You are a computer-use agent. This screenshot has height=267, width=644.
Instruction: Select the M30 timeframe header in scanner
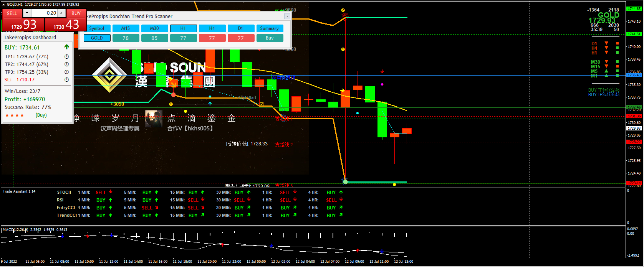(x=154, y=28)
